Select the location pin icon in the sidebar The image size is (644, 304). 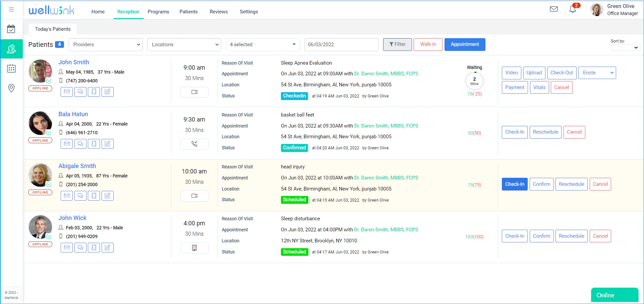click(x=11, y=88)
